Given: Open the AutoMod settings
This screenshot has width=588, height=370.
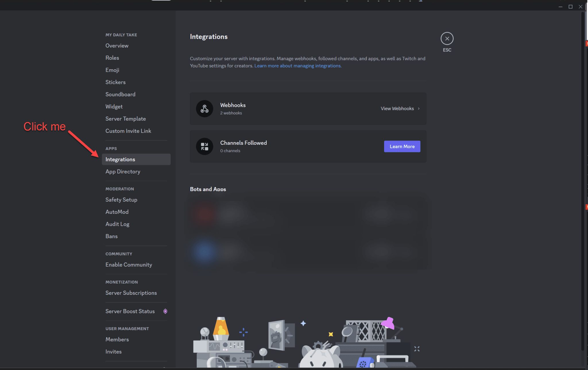Looking at the screenshot, I should (117, 212).
